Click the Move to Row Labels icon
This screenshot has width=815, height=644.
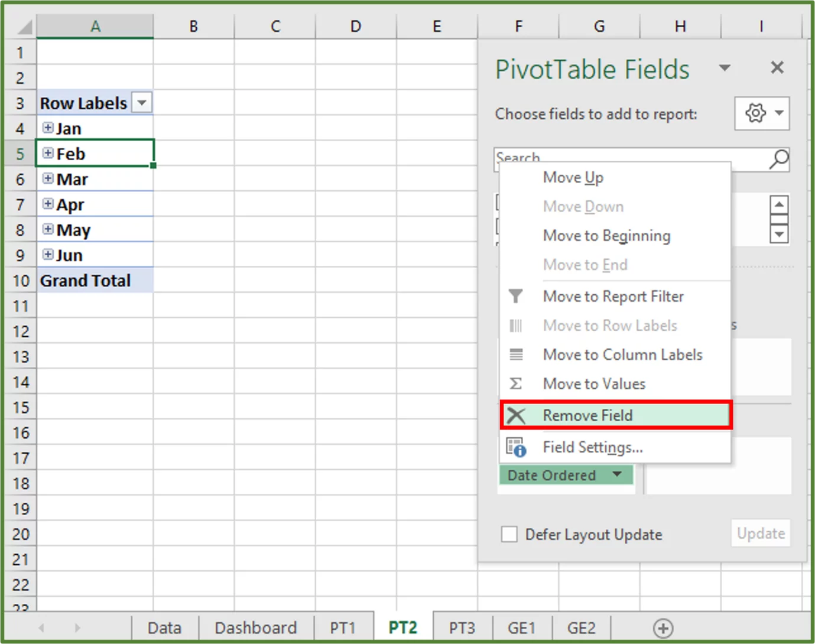click(516, 326)
